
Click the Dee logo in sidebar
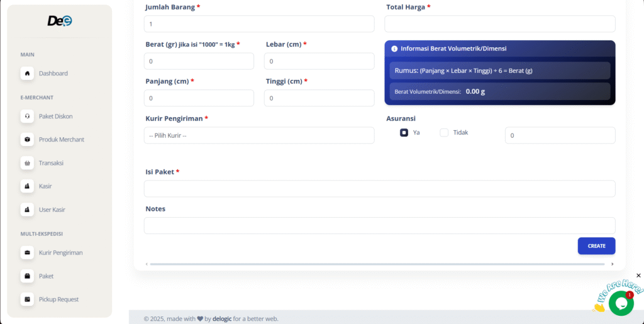[60, 21]
